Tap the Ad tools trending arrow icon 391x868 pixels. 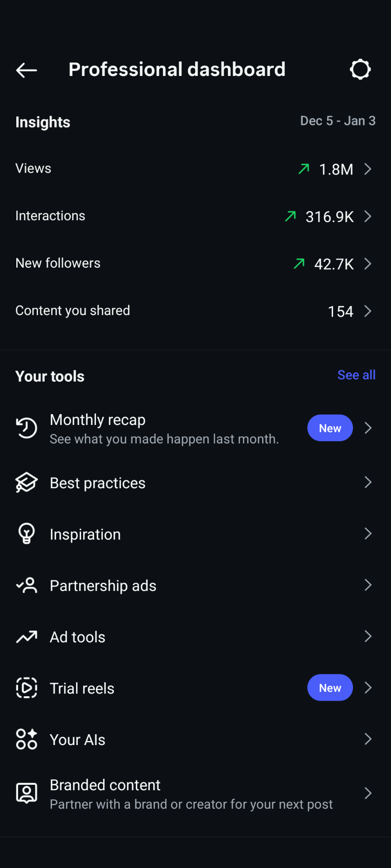[27, 637]
